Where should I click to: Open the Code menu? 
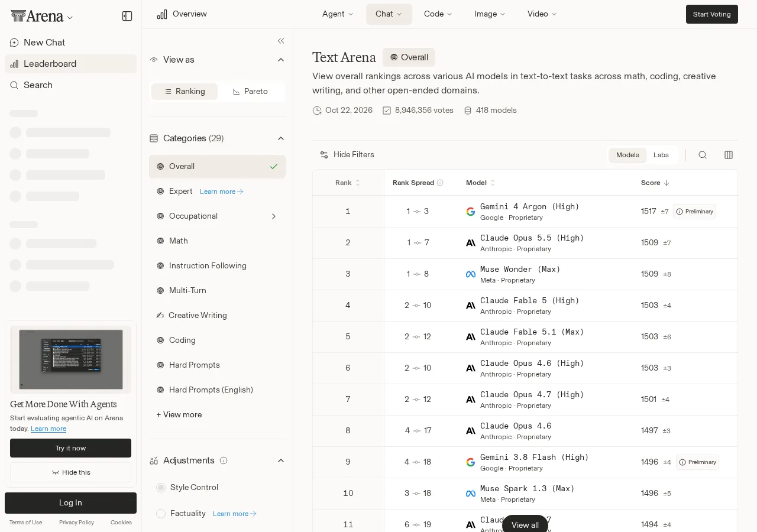click(x=438, y=14)
